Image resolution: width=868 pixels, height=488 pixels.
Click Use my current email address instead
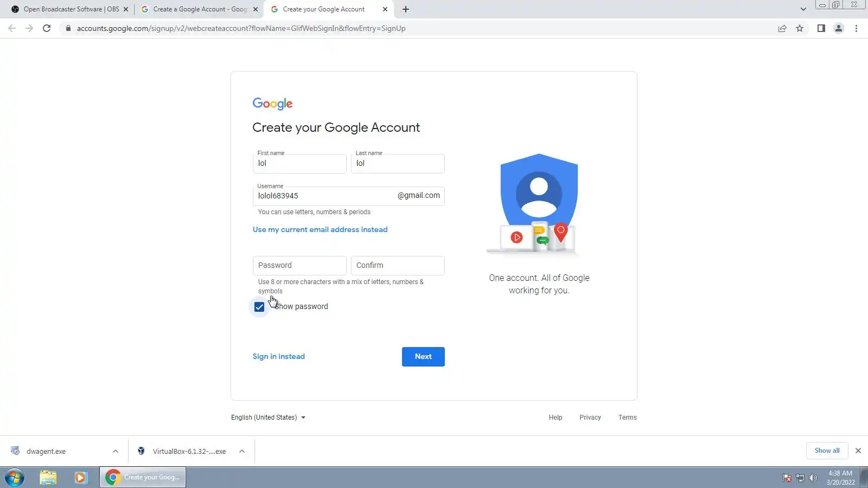[x=320, y=230]
